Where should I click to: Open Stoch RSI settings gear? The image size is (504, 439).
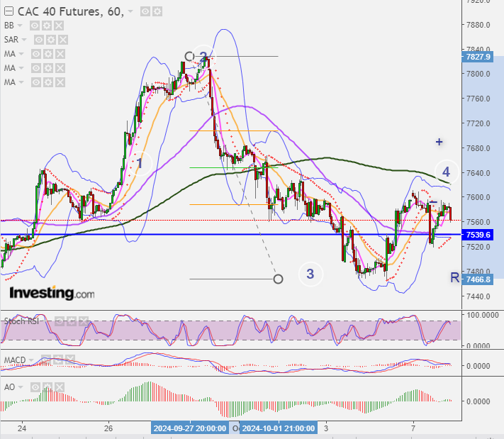(x=72, y=321)
